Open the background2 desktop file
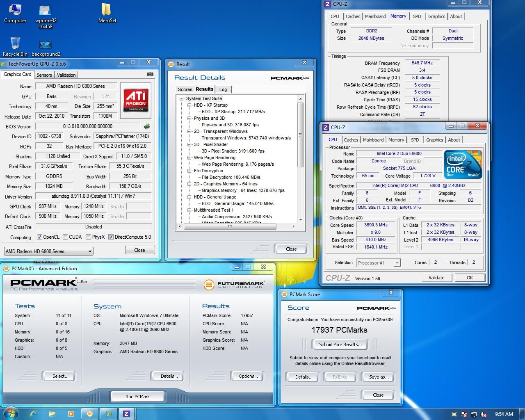This screenshot has width=525, height=420. tap(46, 48)
